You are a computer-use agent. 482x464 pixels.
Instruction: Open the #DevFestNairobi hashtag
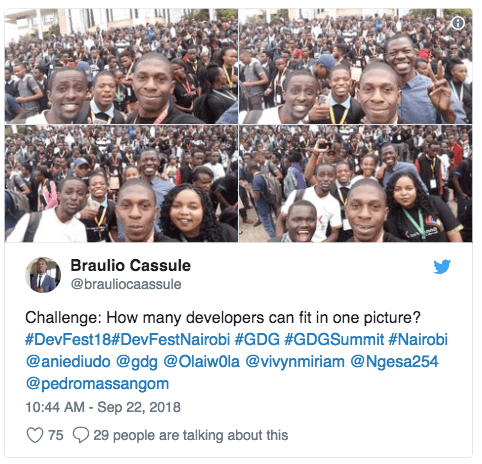point(170,340)
